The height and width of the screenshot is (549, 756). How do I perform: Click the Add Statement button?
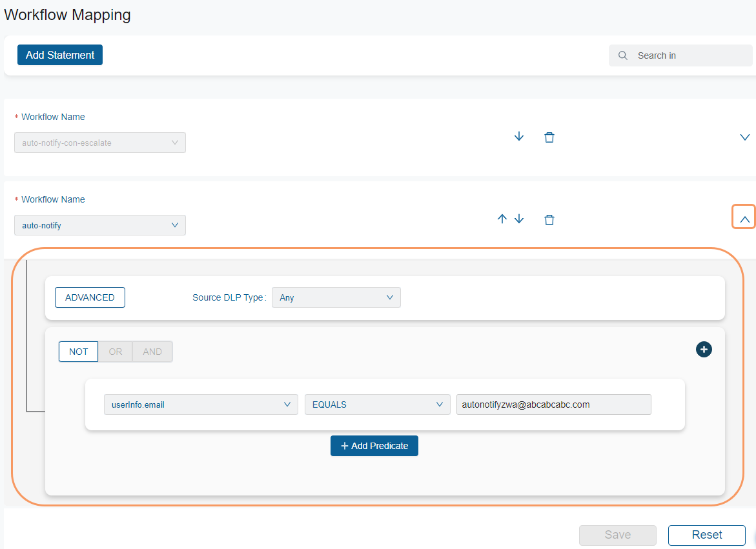(x=60, y=55)
